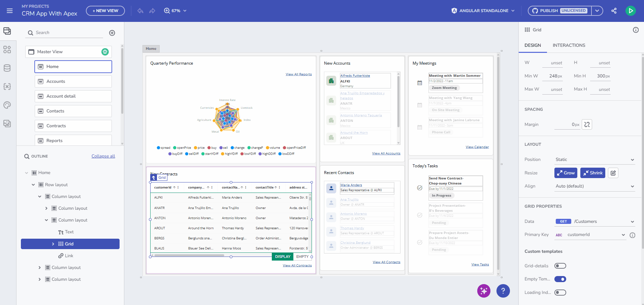Open the theme palette sidebar icon
The width and height of the screenshot is (644, 305).
point(7,105)
